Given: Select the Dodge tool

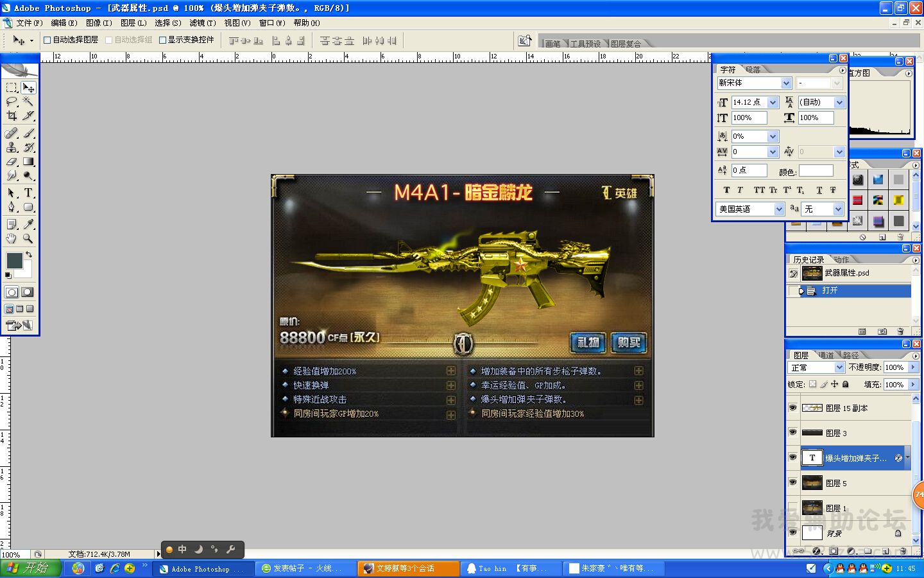Looking at the screenshot, I should [x=28, y=175].
